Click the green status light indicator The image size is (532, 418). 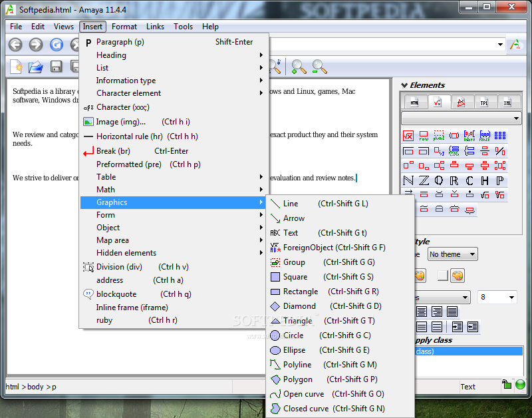point(520,384)
